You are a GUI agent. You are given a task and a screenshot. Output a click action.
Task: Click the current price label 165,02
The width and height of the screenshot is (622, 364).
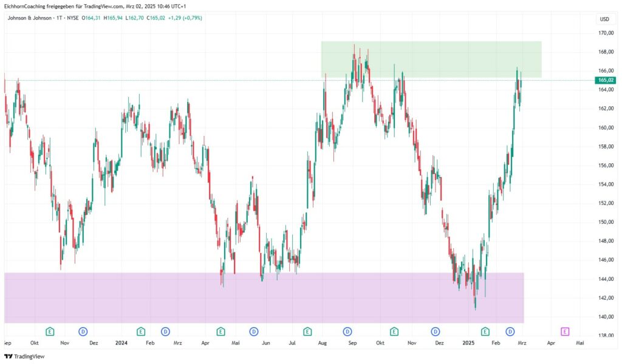606,80
